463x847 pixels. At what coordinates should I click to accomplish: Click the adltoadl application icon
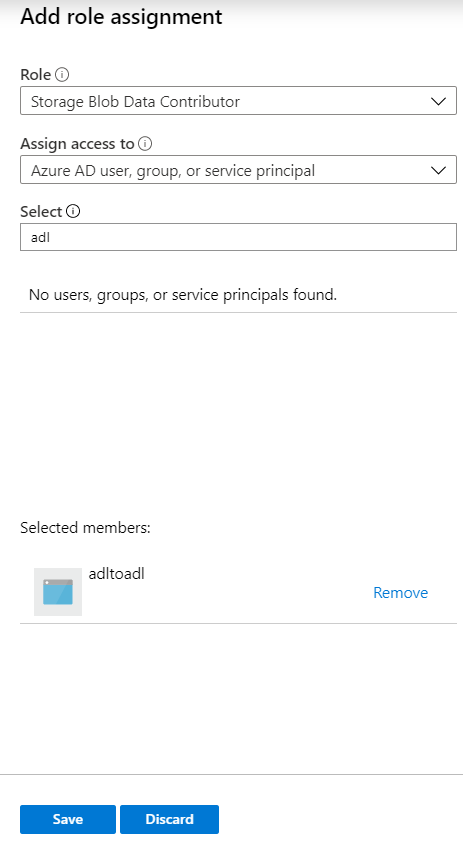pyautogui.click(x=58, y=591)
